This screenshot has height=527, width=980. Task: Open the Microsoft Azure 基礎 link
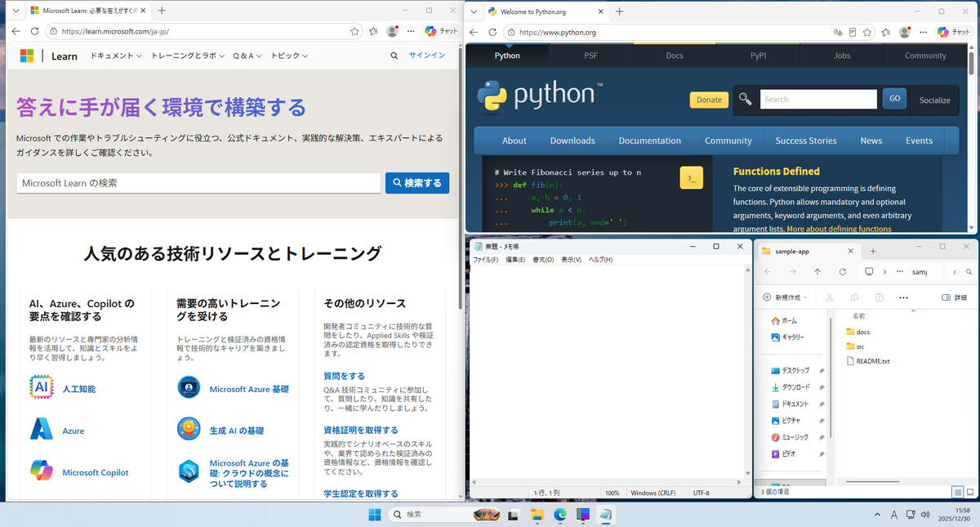pyautogui.click(x=249, y=389)
